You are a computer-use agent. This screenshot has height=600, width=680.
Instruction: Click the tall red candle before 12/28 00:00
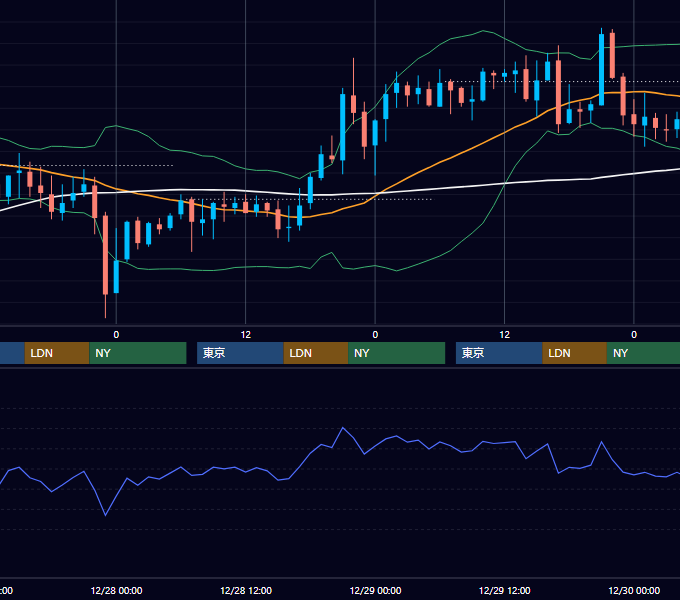105,255
